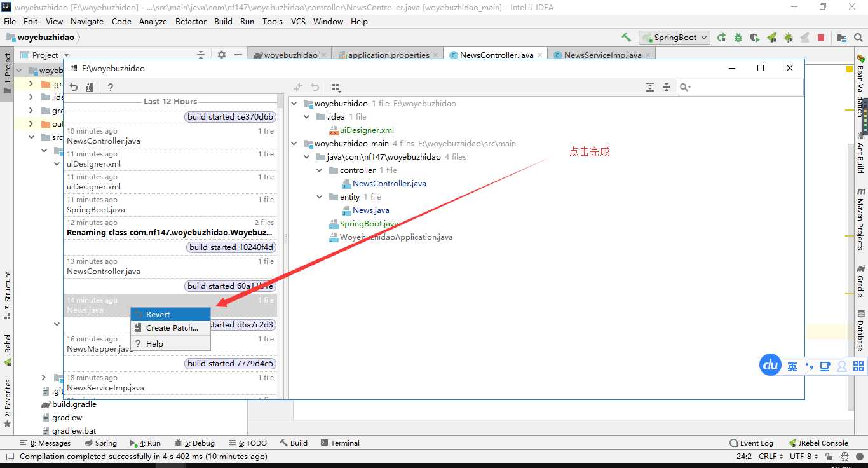868x468 pixels.
Task: Open the Database side panel
Action: point(861,330)
